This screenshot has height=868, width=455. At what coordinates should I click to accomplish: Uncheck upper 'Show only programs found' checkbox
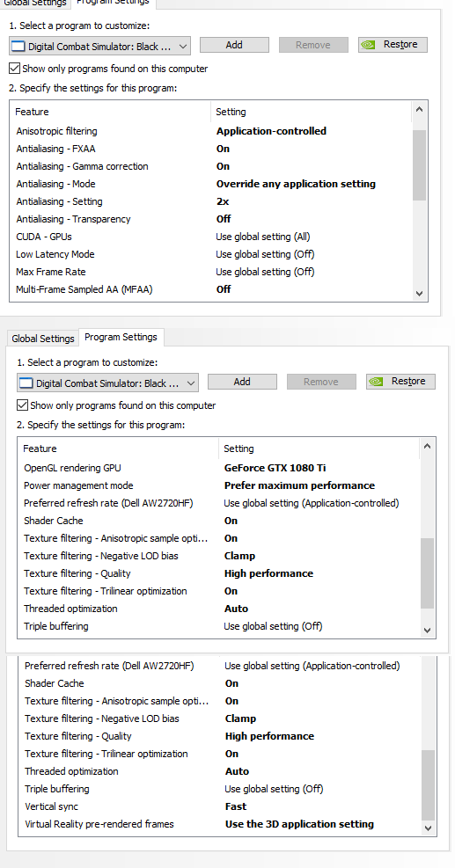click(14, 69)
